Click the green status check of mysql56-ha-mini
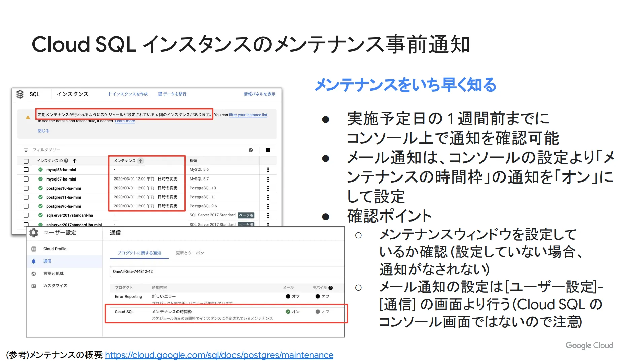The width and height of the screenshot is (644, 361). click(40, 170)
